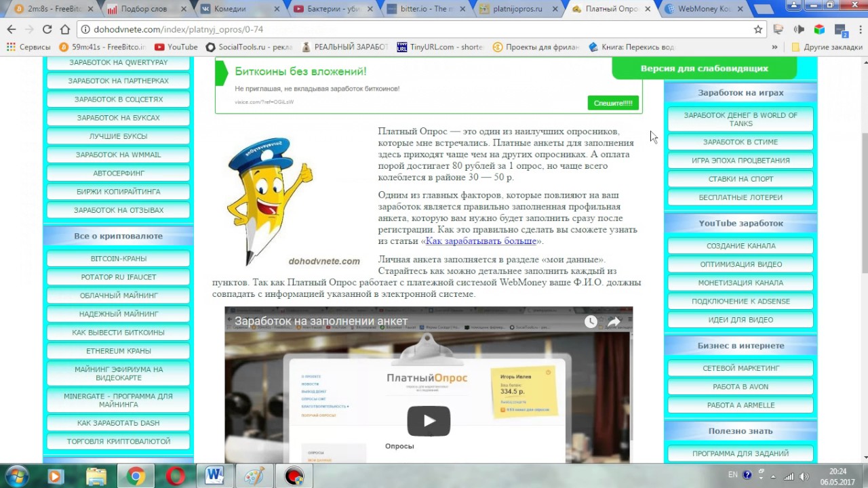Open the FreeBitco.in bookmark

[x=102, y=47]
